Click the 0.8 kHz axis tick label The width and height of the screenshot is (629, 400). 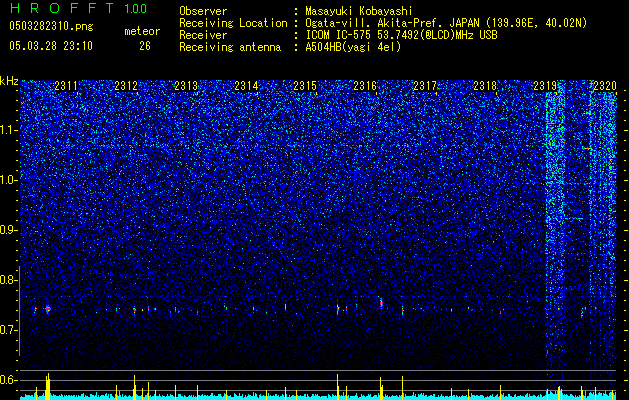pyautogui.click(x=9, y=280)
